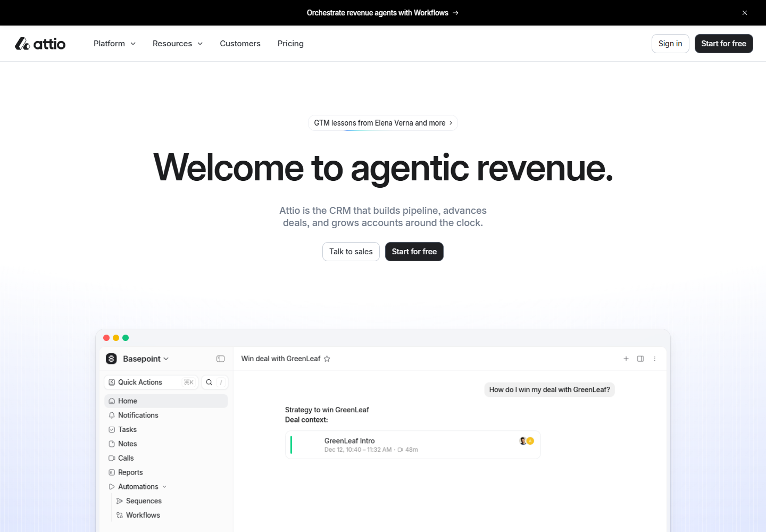The image size is (766, 532).
Task: Click the Basepoint workspace logo icon
Action: (x=111, y=359)
